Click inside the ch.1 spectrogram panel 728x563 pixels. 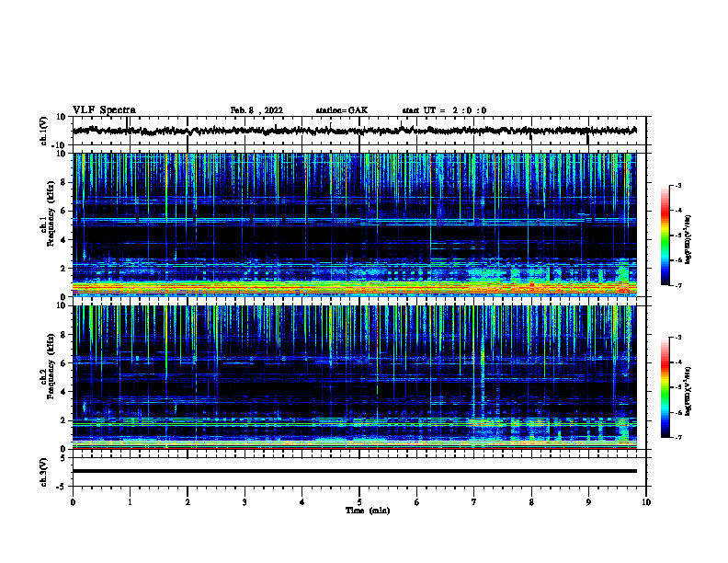(354, 224)
